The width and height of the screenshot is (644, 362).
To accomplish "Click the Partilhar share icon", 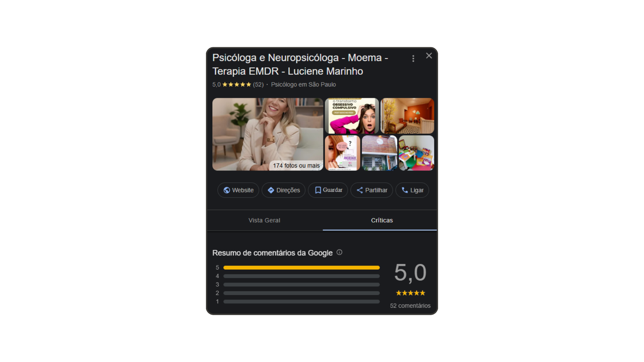I will tap(360, 190).
